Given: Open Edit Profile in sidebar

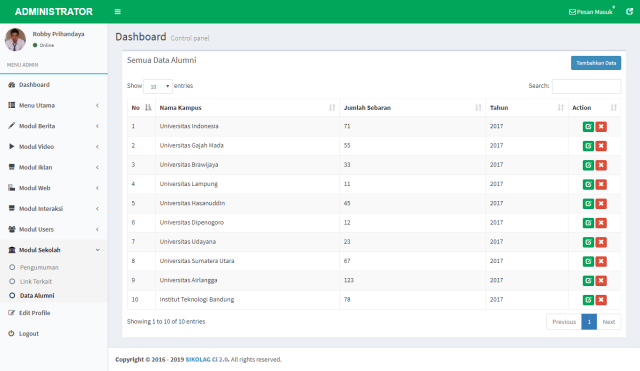Looking at the screenshot, I should pos(54,313).
